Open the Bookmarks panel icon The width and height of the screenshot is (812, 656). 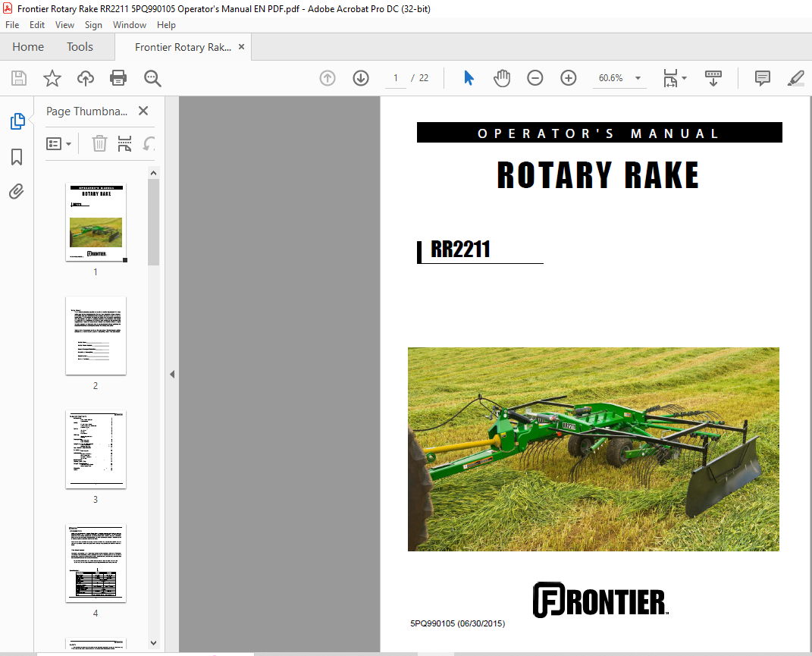pyautogui.click(x=17, y=156)
